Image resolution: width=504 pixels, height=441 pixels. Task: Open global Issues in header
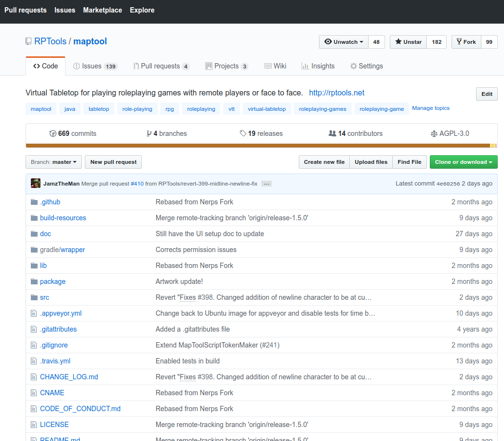pyautogui.click(x=65, y=10)
